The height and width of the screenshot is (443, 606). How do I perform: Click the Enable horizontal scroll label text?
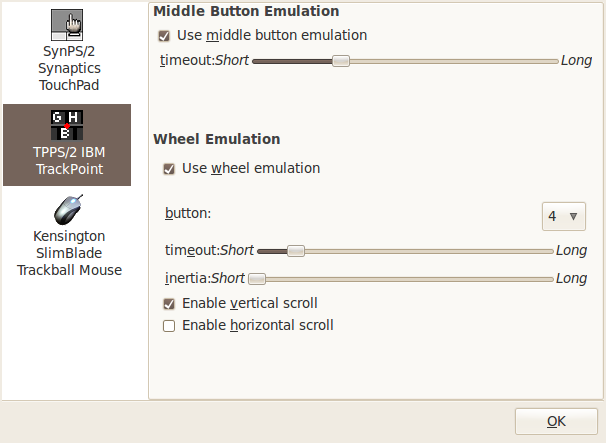(258, 325)
